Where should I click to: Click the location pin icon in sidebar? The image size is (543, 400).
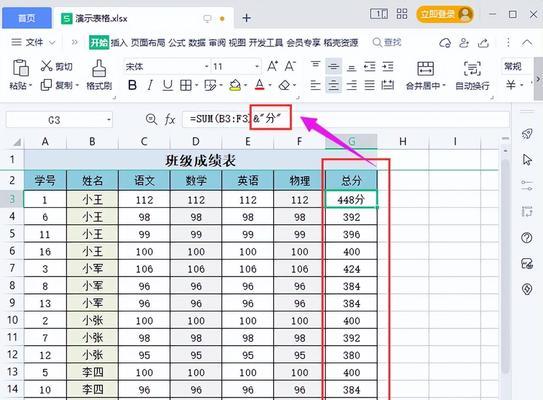(527, 289)
